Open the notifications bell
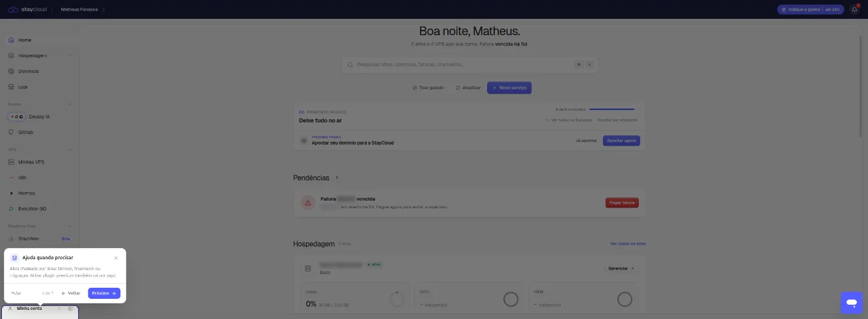This screenshot has height=319, width=868. (x=854, y=10)
